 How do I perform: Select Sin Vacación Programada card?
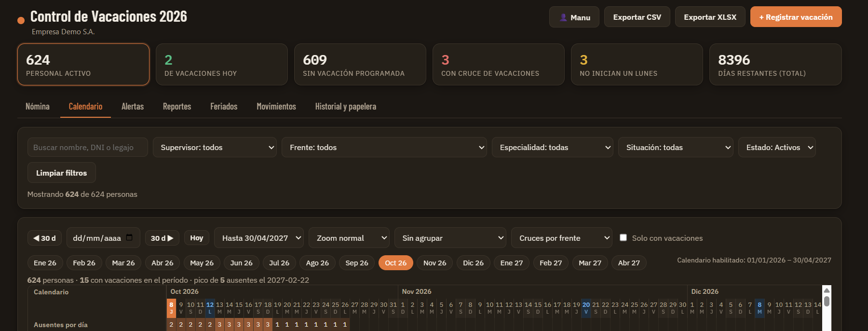click(x=360, y=65)
